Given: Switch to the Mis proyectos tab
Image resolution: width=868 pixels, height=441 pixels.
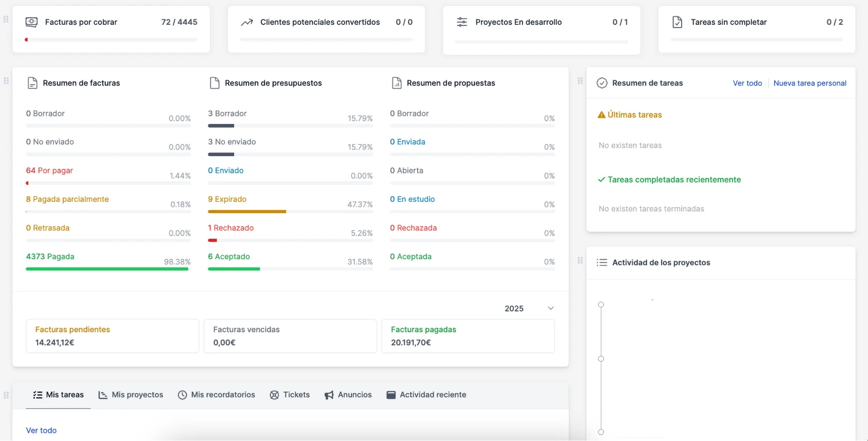Looking at the screenshot, I should point(131,394).
